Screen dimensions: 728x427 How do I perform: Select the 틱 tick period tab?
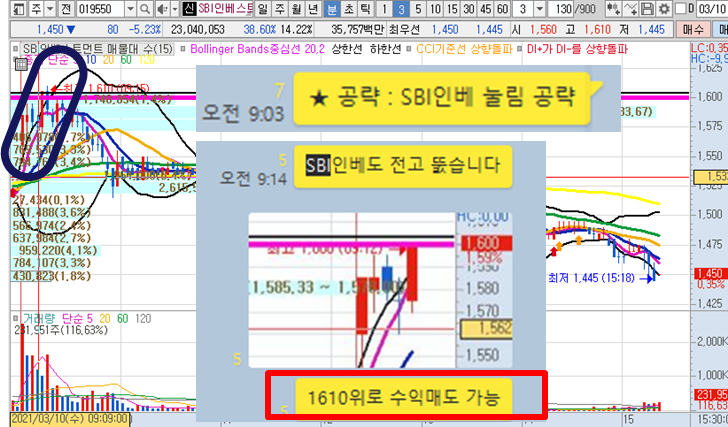pos(366,8)
